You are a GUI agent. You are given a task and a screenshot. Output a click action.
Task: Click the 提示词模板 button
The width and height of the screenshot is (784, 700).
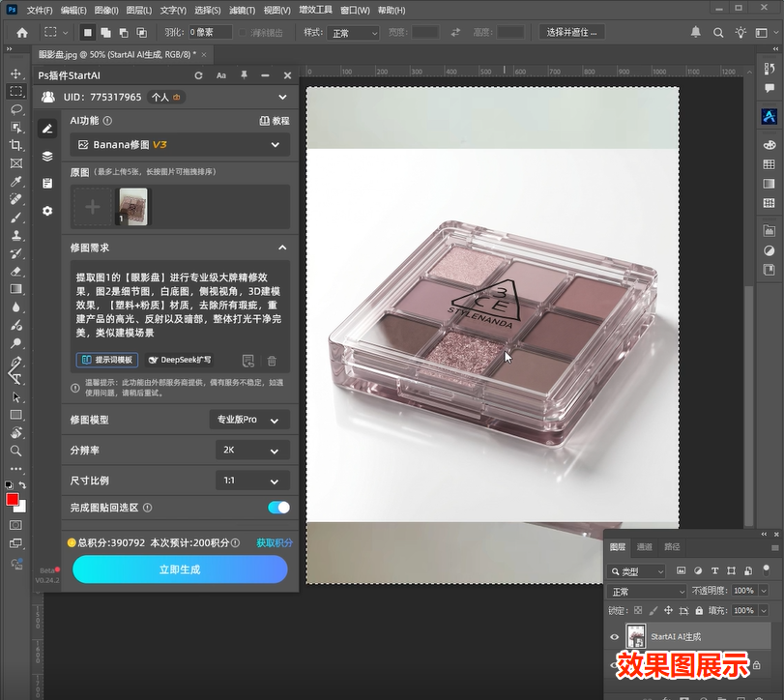click(x=107, y=360)
